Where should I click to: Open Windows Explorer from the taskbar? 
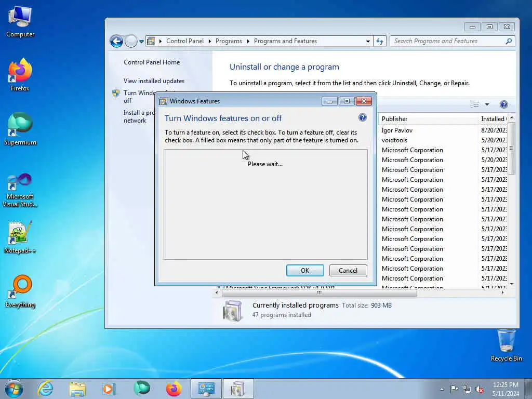pyautogui.click(x=77, y=389)
